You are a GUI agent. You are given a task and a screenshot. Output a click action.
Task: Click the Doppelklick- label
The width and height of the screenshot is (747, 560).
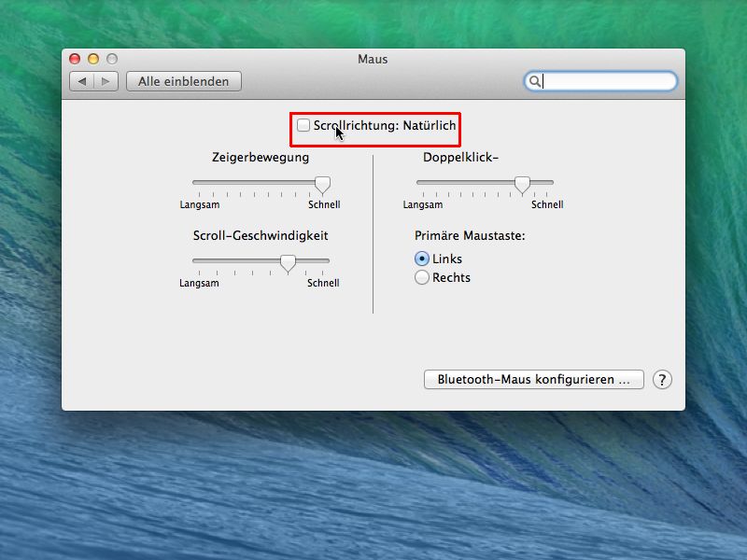pyautogui.click(x=460, y=157)
